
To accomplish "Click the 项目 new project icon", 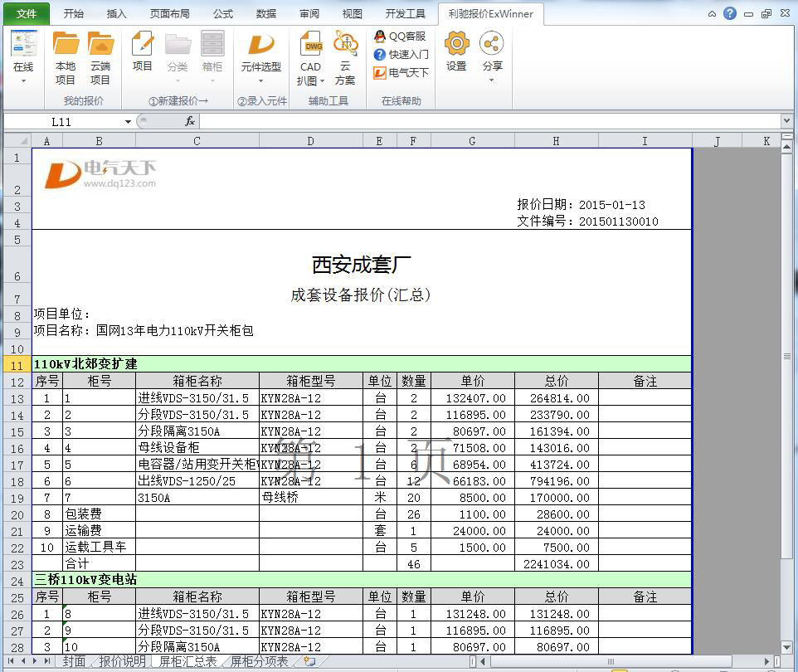I will [143, 52].
